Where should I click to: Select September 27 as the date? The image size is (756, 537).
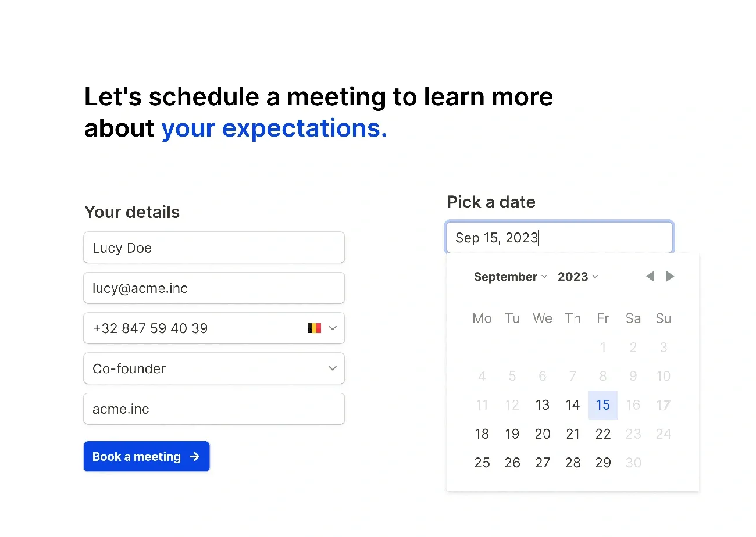coord(543,463)
